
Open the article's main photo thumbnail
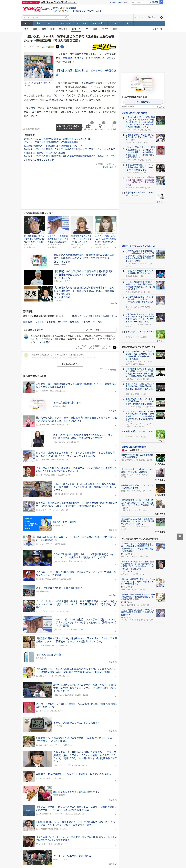tap(39, 67)
